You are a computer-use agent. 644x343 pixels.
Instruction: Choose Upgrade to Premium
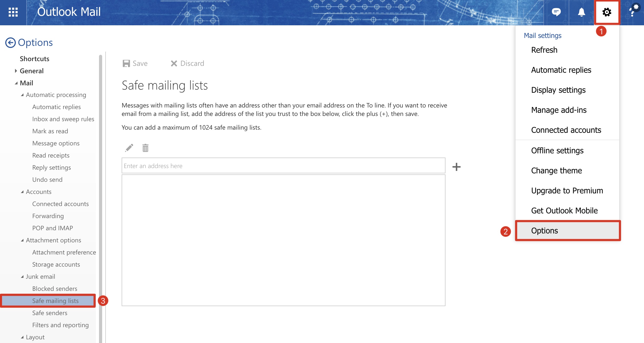567,191
